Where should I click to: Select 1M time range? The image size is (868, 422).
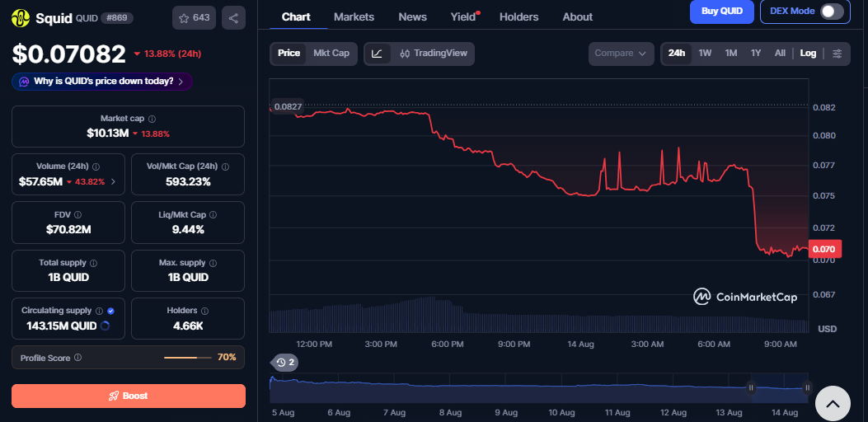tap(730, 54)
